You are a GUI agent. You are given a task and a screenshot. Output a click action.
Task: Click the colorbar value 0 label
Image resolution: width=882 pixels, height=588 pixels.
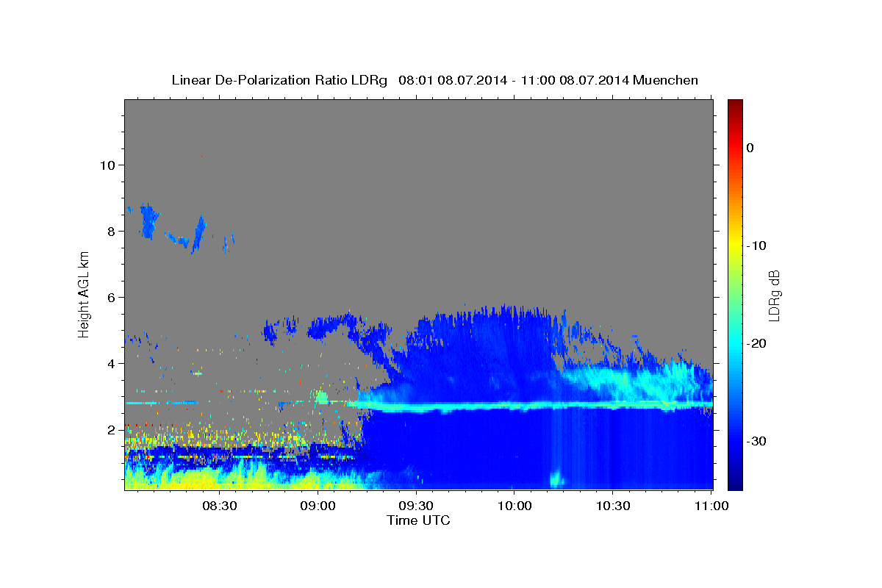[750, 148]
